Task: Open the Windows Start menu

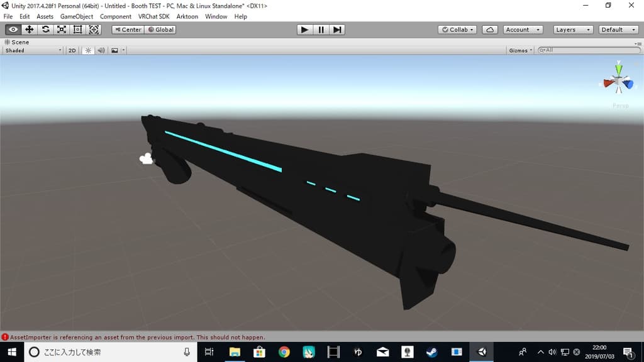Action: (12, 352)
